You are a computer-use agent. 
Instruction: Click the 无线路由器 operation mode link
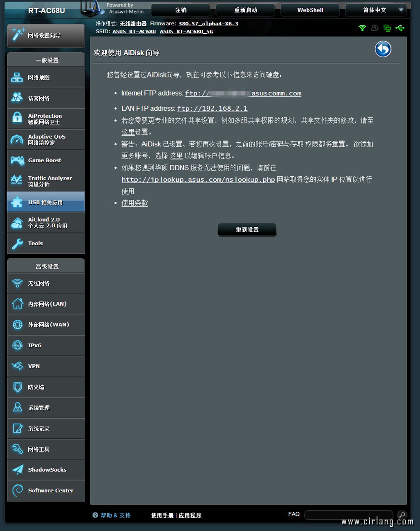point(133,24)
